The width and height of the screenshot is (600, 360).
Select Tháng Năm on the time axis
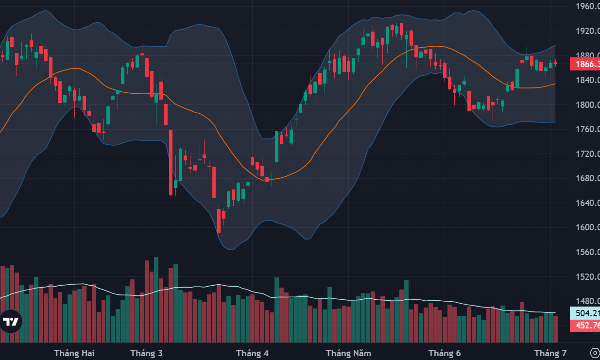(349, 353)
